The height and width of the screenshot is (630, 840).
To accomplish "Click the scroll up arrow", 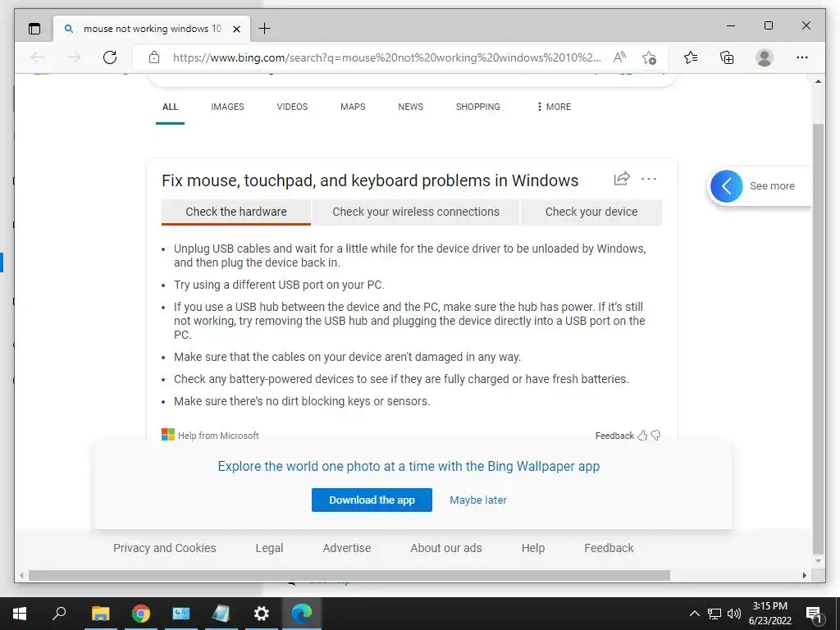I will pyautogui.click(x=818, y=81).
